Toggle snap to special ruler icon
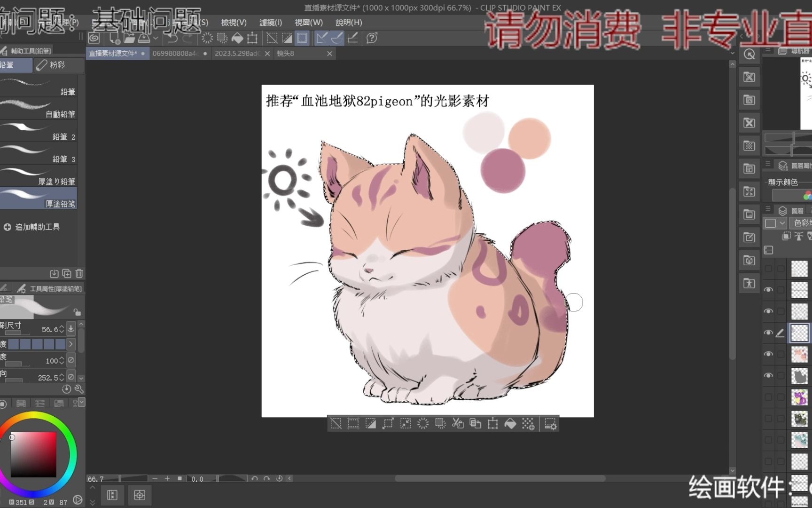 click(x=337, y=38)
